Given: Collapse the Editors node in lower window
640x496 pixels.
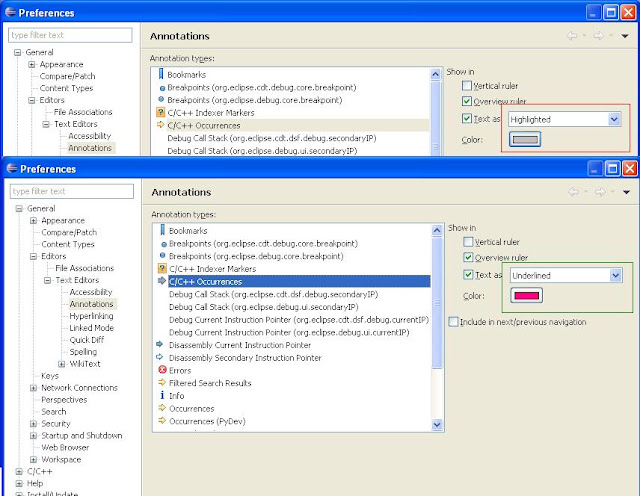Looking at the screenshot, I should coord(33,256).
